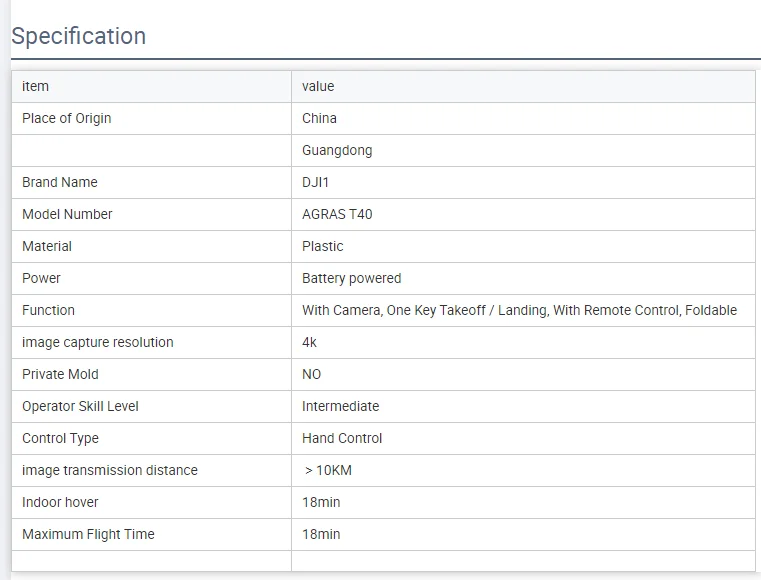Select the DJI1 brand value
This screenshot has width=761, height=580.
click(x=315, y=182)
